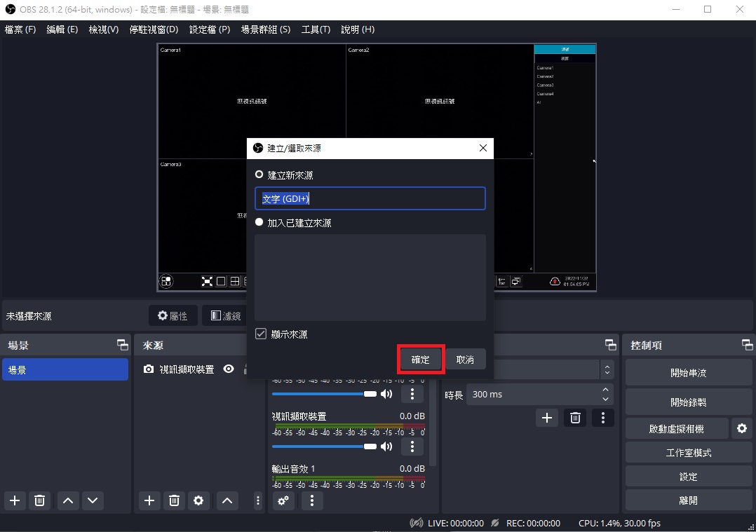Open 屬性 properties button
The height and width of the screenshot is (532, 756).
point(173,315)
